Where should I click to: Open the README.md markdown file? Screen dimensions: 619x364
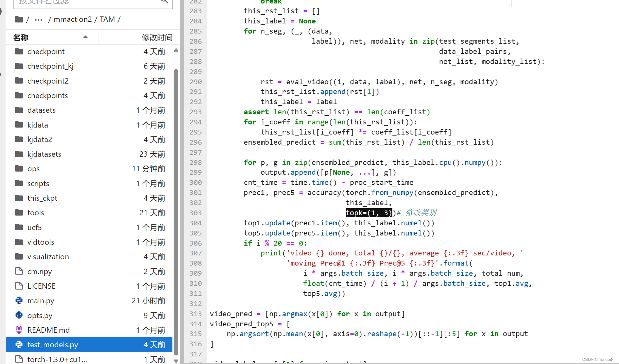tap(48, 330)
